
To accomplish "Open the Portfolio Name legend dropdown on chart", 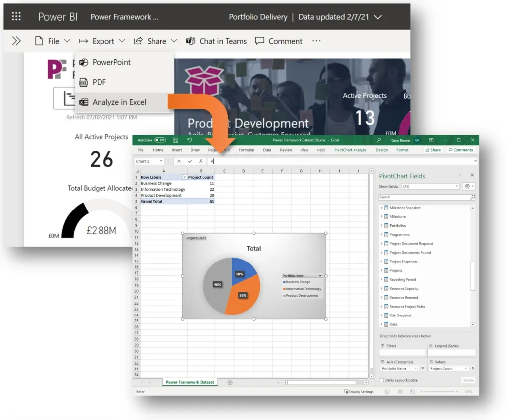I will click(x=320, y=276).
